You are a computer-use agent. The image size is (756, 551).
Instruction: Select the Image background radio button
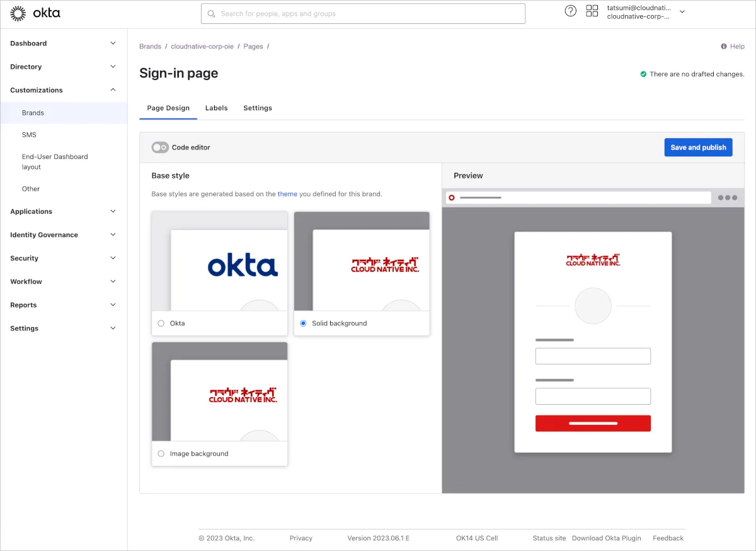click(x=161, y=454)
